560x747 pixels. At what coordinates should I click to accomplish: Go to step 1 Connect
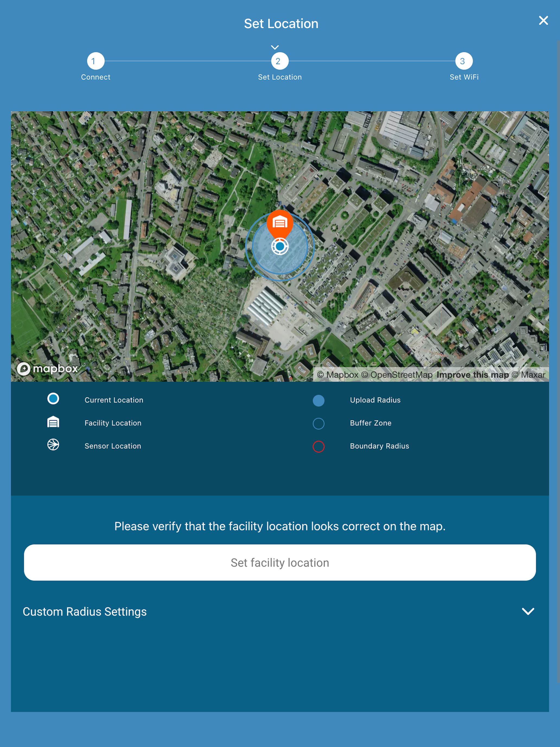[x=96, y=61]
